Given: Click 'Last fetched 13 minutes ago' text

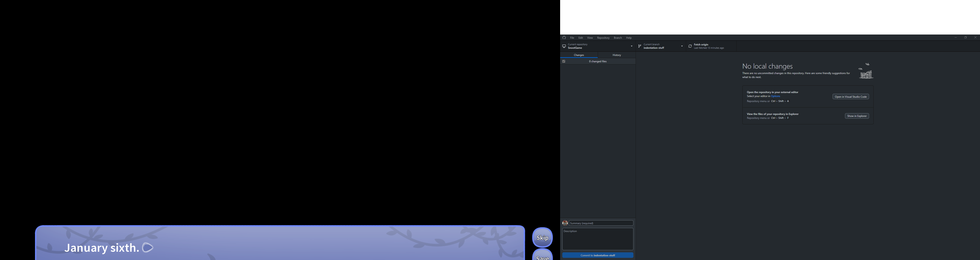Looking at the screenshot, I should pos(709,48).
